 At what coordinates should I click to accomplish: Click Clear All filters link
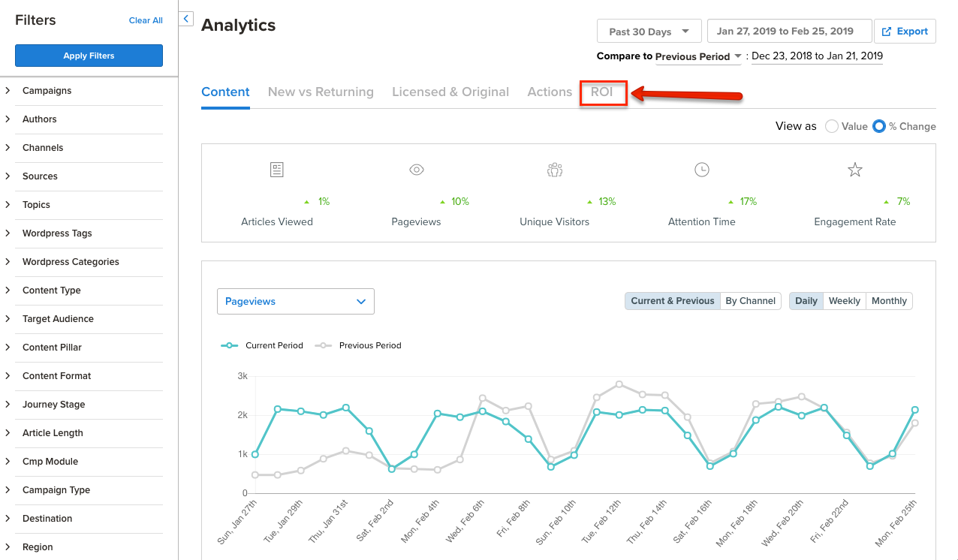tap(146, 20)
